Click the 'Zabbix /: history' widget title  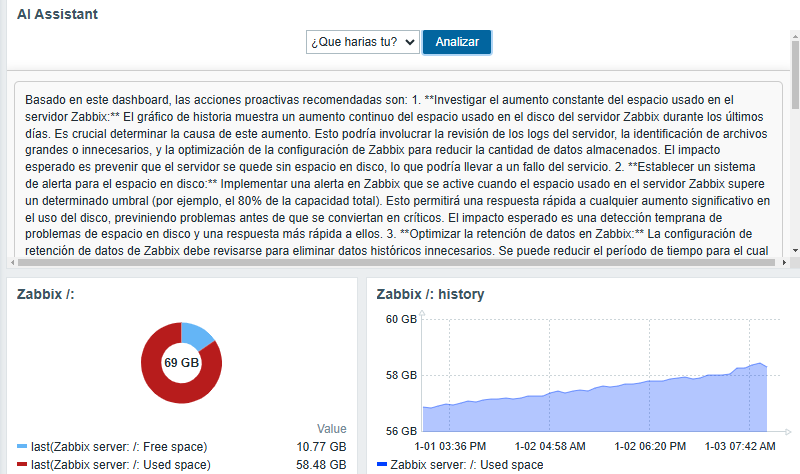click(430, 294)
